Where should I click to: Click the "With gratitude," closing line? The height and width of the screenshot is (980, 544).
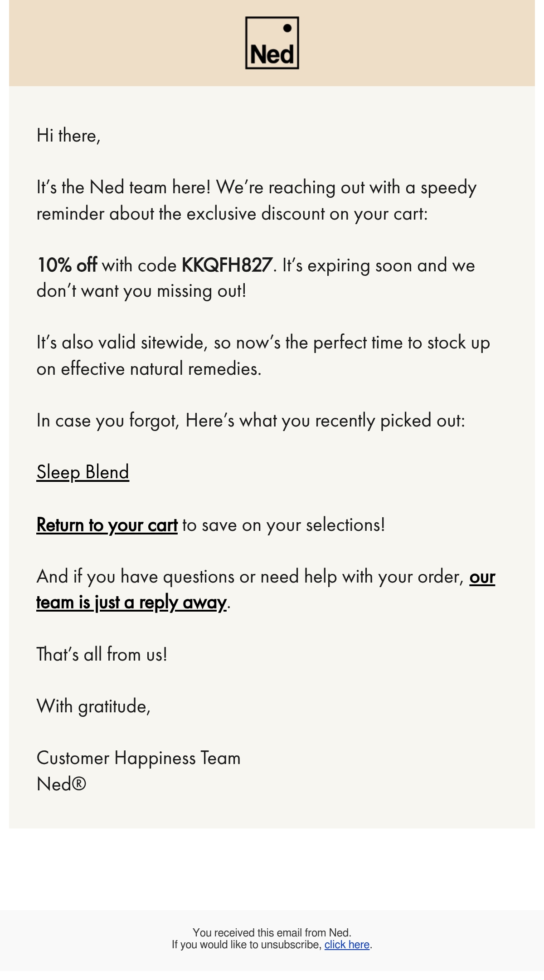click(x=93, y=706)
